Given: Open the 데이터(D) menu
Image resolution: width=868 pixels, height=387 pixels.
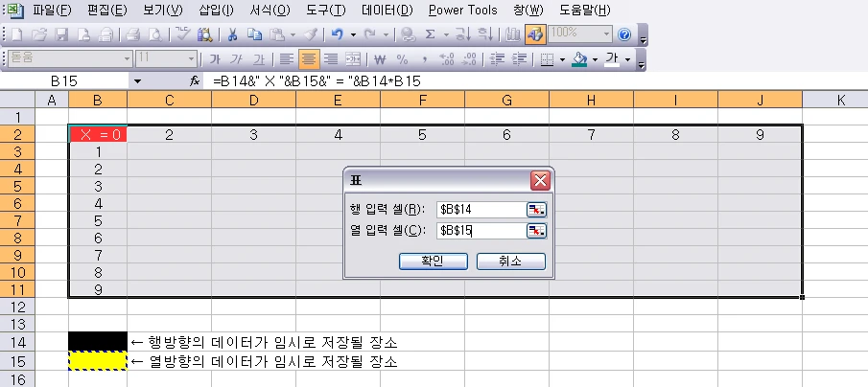Looking at the screenshot, I should point(387,10).
